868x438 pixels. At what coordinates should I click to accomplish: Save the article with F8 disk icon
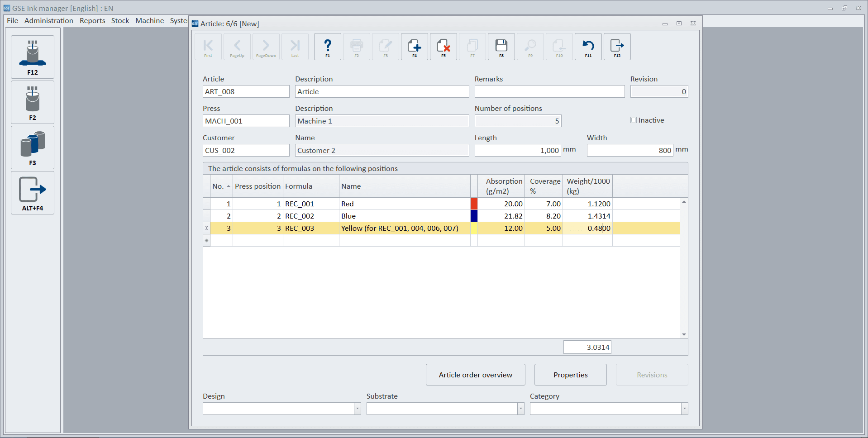pyautogui.click(x=501, y=46)
